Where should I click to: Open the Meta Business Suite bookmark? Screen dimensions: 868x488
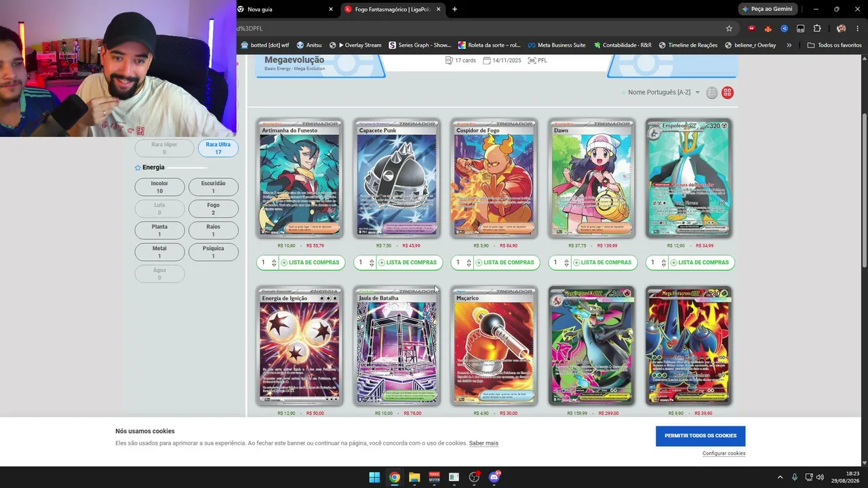pyautogui.click(x=557, y=45)
